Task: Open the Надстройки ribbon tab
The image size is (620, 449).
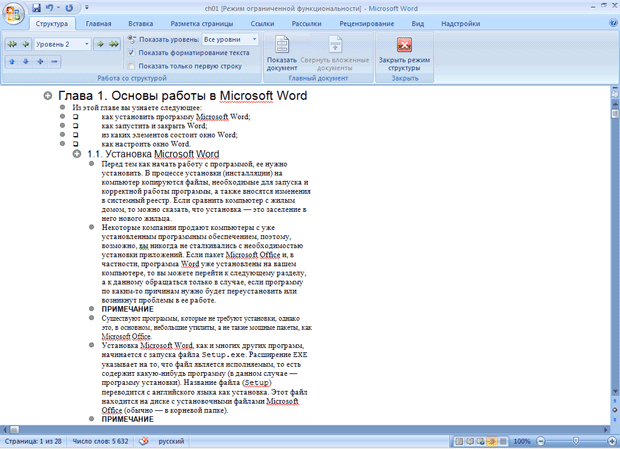Action: (461, 24)
